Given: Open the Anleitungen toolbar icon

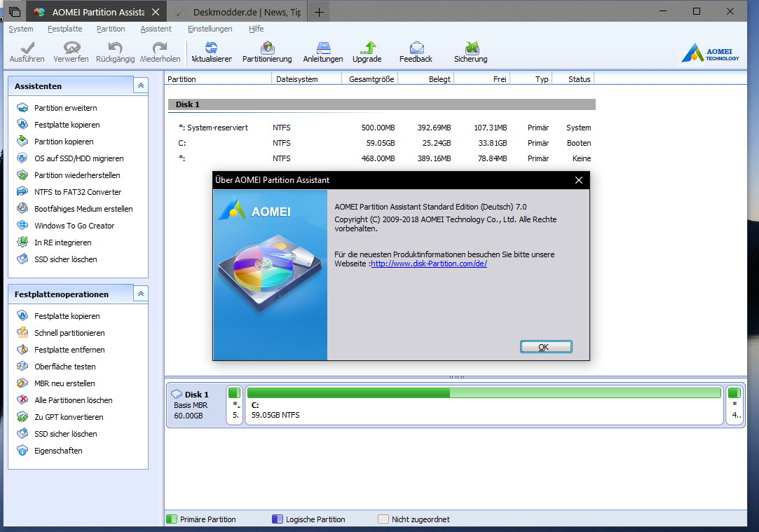Looking at the screenshot, I should point(323,52).
